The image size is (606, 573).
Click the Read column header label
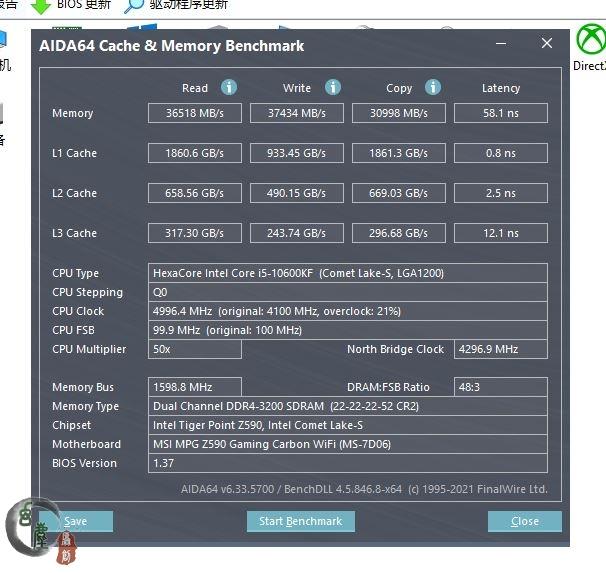[195, 88]
